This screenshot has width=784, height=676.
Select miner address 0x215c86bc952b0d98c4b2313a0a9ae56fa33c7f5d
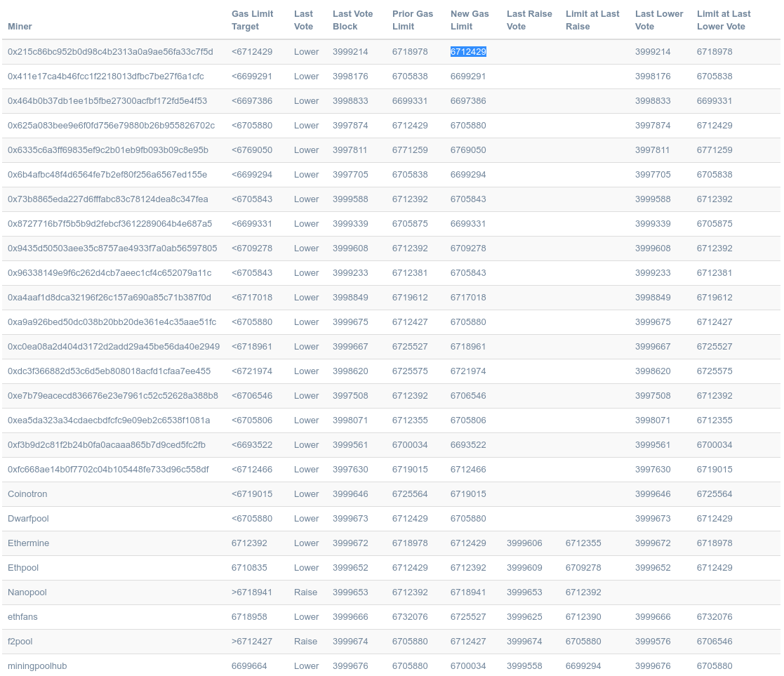[x=110, y=51]
